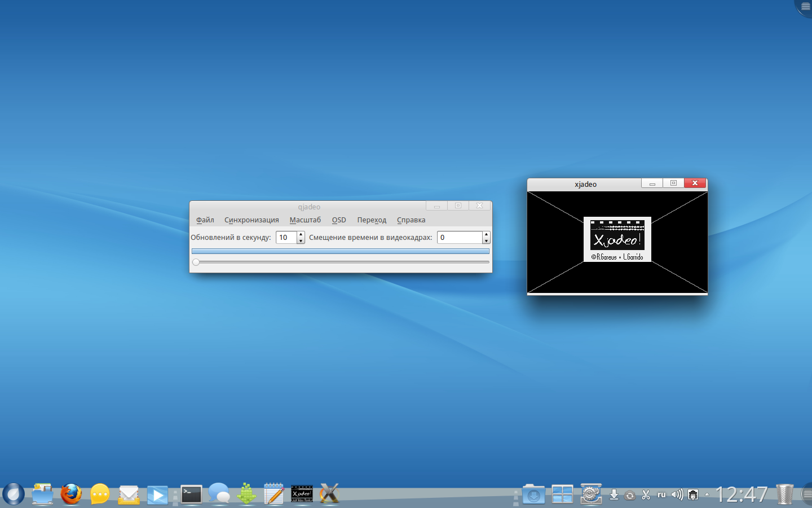Viewport: 812px width, 508px height.
Task: Open the Файл menu in qjadeo
Action: 205,220
